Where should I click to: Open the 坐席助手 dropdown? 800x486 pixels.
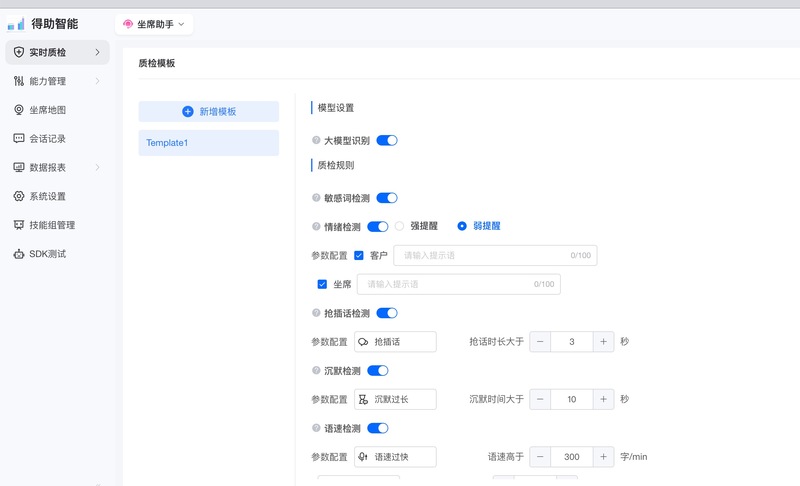(x=154, y=24)
